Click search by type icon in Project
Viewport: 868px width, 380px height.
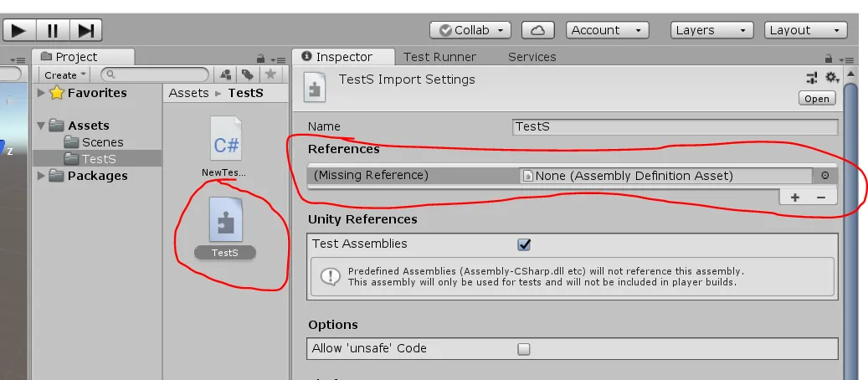(226, 74)
